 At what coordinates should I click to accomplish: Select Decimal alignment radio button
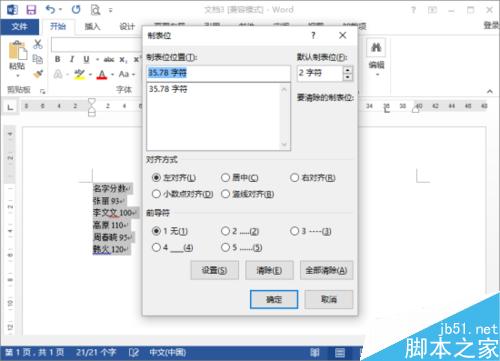pos(156,194)
